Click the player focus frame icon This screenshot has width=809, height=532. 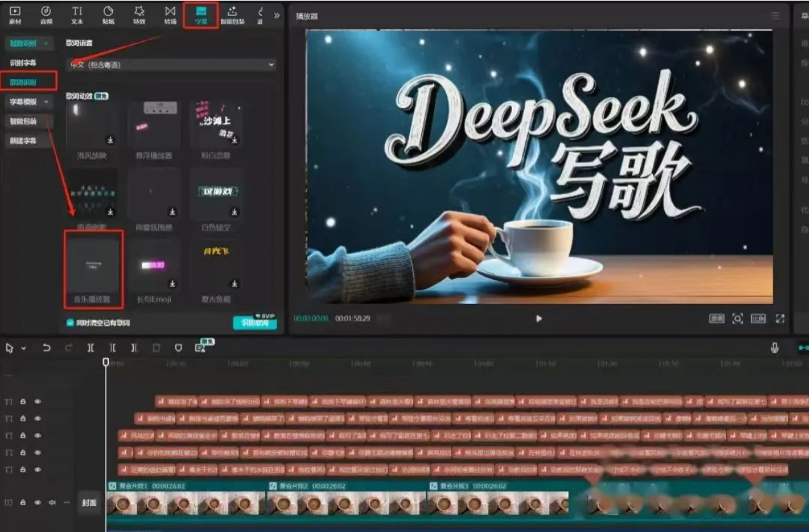coord(738,319)
